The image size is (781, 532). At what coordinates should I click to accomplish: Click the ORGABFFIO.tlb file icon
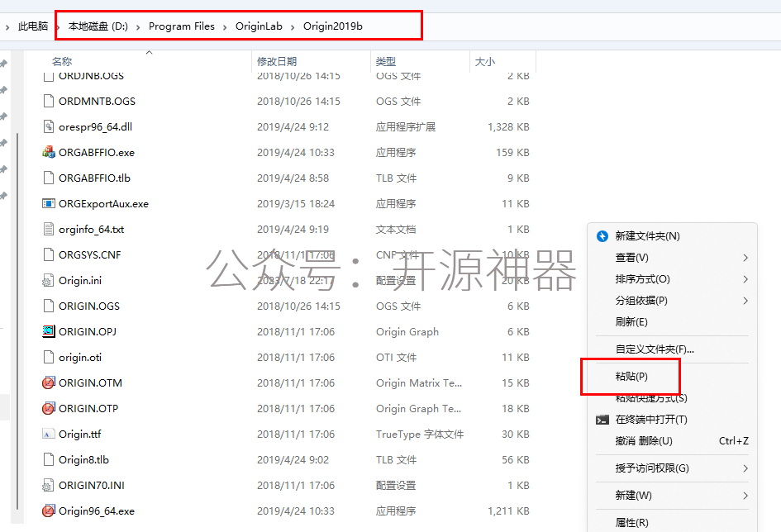pyautogui.click(x=48, y=178)
